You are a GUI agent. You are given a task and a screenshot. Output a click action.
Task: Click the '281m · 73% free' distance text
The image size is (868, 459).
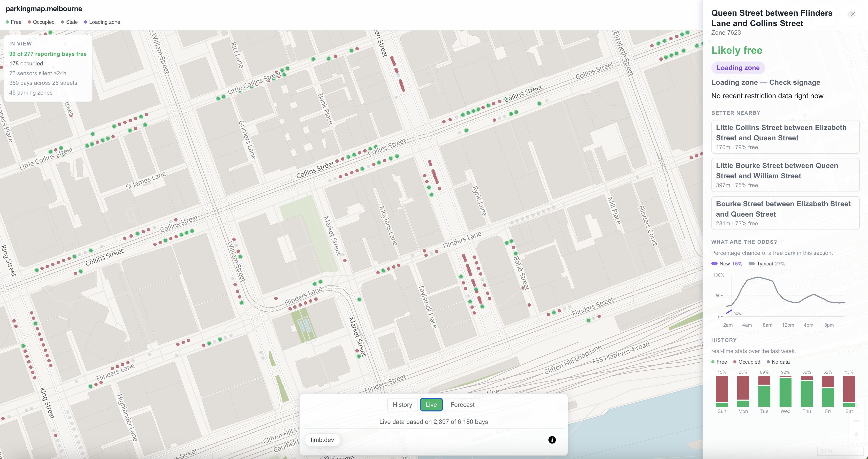click(x=737, y=224)
